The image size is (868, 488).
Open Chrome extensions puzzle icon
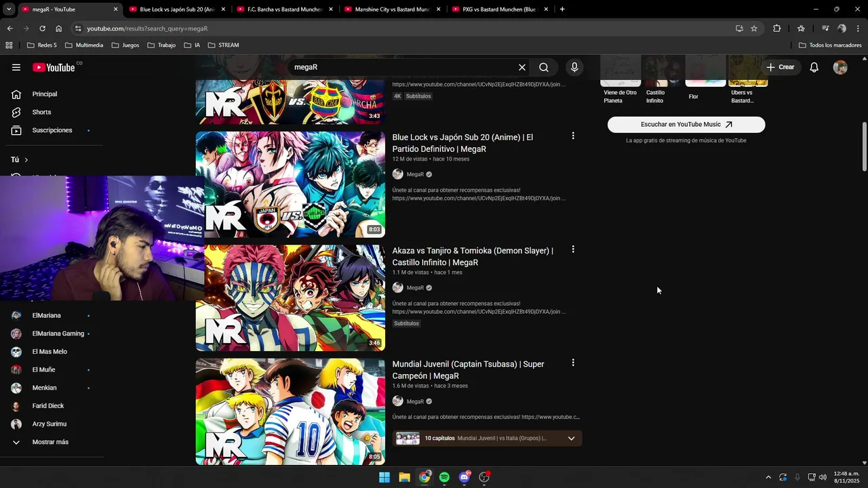pyautogui.click(x=777, y=28)
